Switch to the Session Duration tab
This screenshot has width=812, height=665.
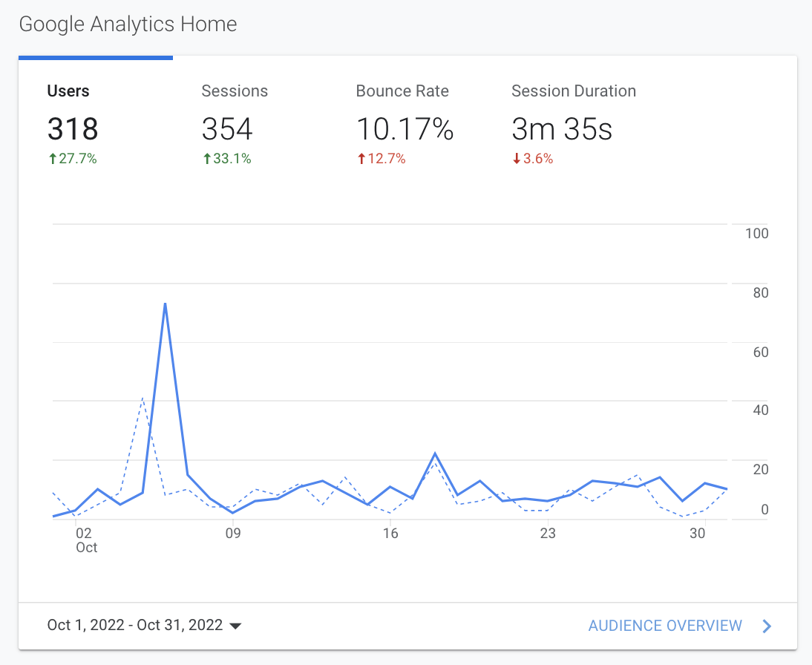click(573, 124)
